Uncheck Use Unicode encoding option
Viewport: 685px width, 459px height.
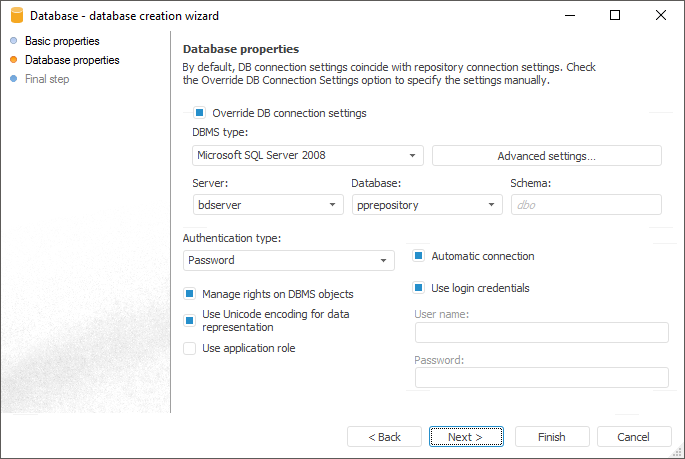189,320
